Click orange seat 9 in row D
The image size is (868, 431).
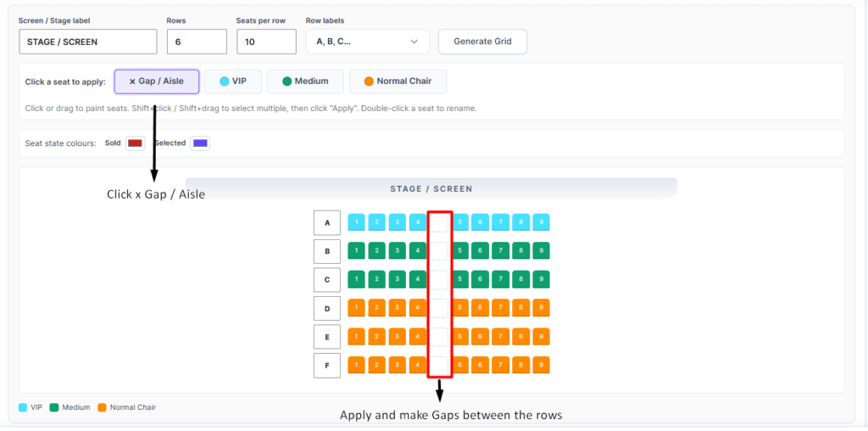click(541, 308)
